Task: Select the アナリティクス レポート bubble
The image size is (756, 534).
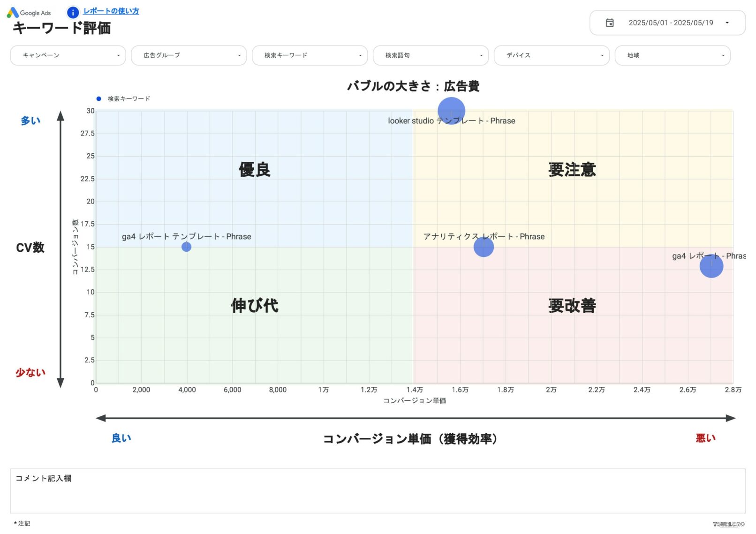Action: [x=483, y=247]
